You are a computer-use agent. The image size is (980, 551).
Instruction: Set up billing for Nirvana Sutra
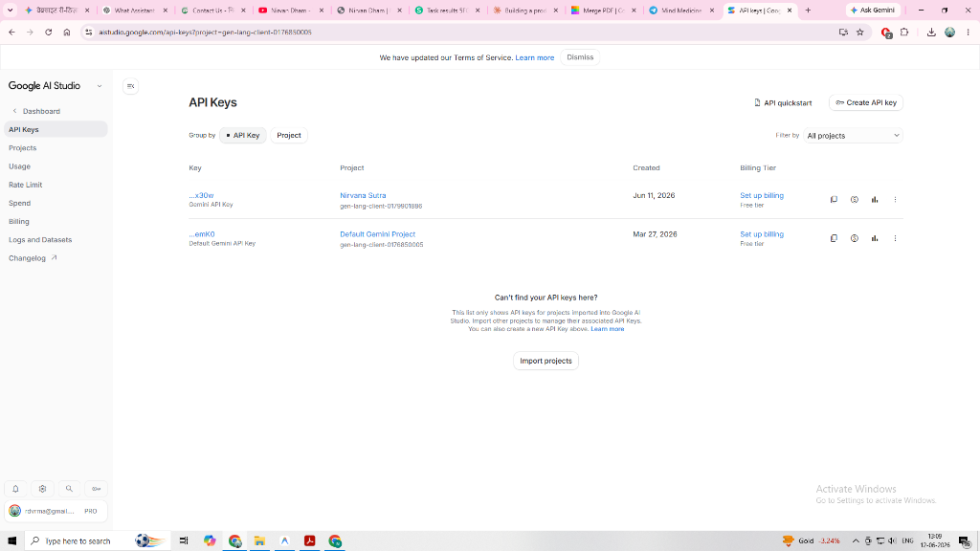(761, 195)
